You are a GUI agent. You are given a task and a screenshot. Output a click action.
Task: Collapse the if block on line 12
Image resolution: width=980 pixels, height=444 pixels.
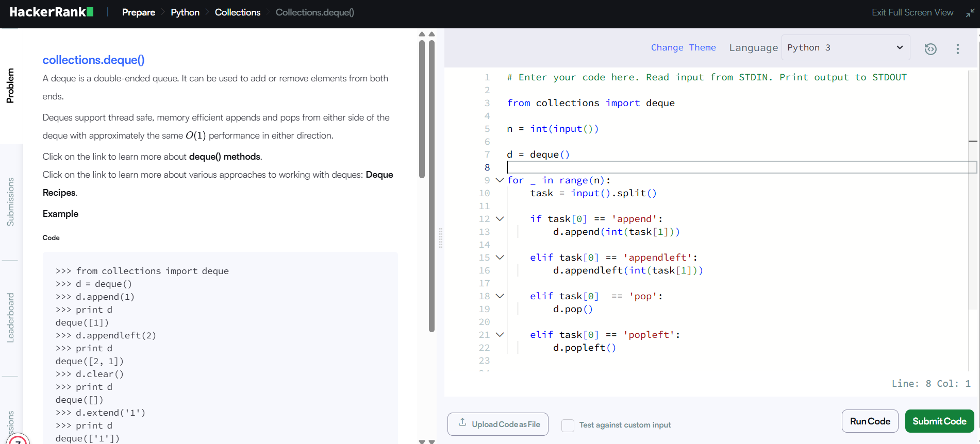(x=499, y=219)
